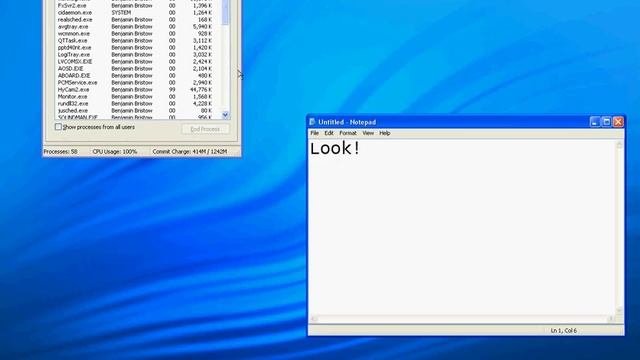The width and height of the screenshot is (640, 360).
Task: Open the Format menu in Notepad
Action: pos(348,133)
